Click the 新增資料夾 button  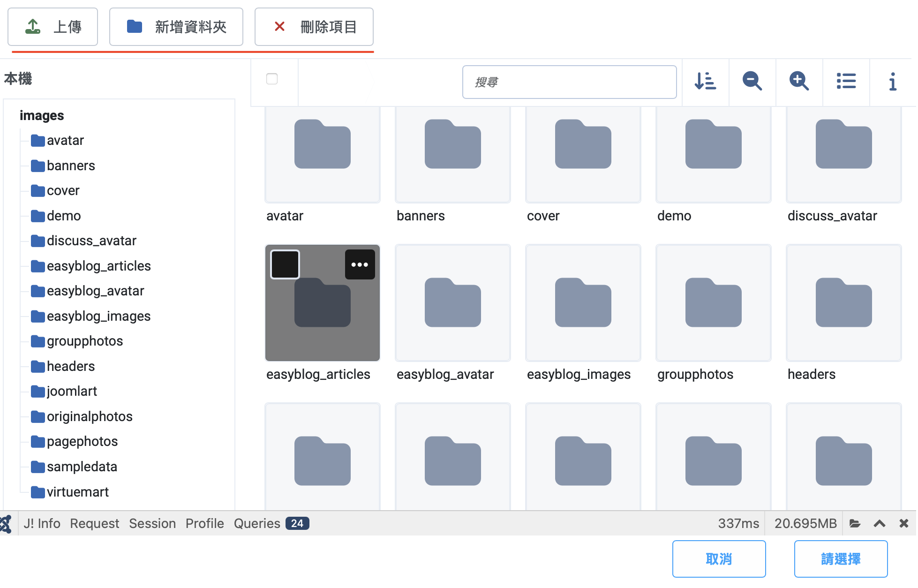click(x=176, y=27)
